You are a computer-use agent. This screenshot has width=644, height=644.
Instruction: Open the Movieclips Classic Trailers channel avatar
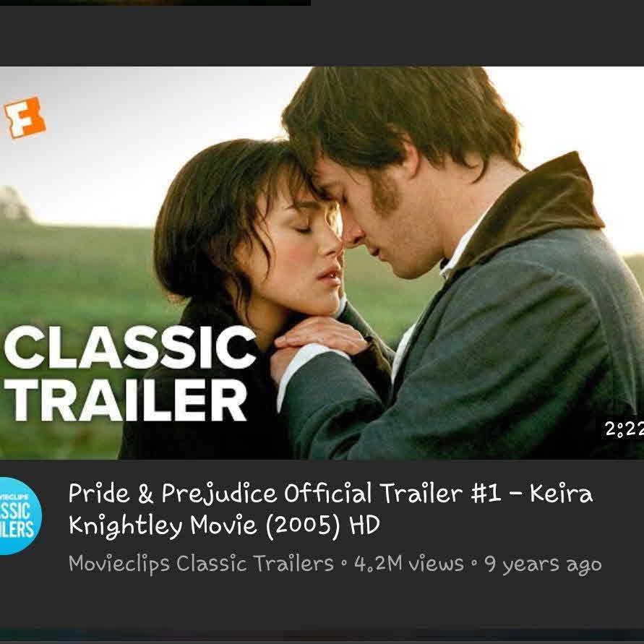click(20, 516)
